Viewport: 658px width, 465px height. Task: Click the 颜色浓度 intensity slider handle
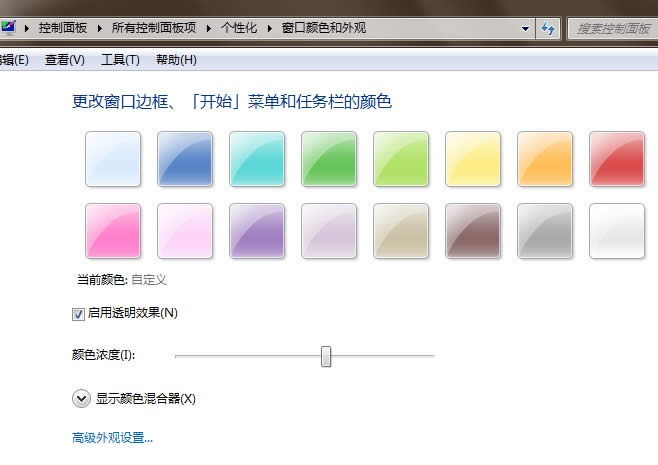coord(326,356)
